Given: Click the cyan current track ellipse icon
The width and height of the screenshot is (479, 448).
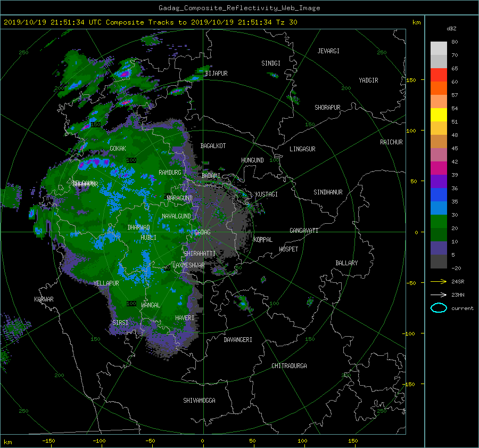Looking at the screenshot, I should click(x=439, y=308).
